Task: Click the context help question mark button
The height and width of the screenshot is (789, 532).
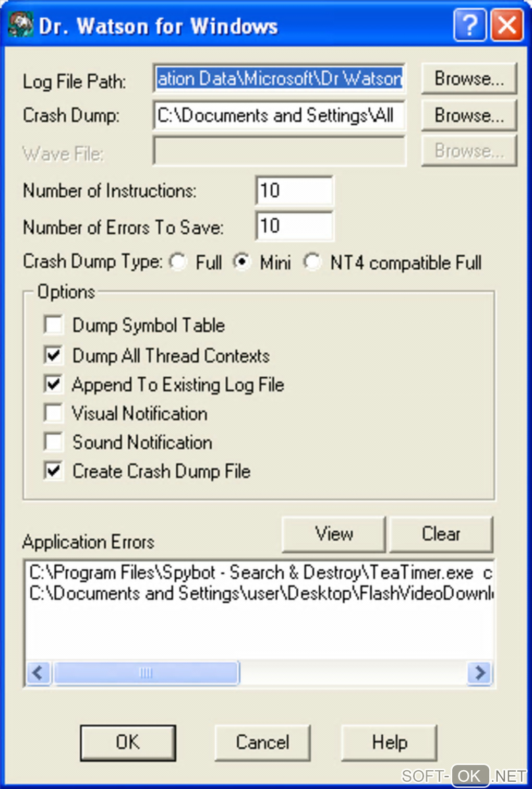Action: tap(470, 25)
